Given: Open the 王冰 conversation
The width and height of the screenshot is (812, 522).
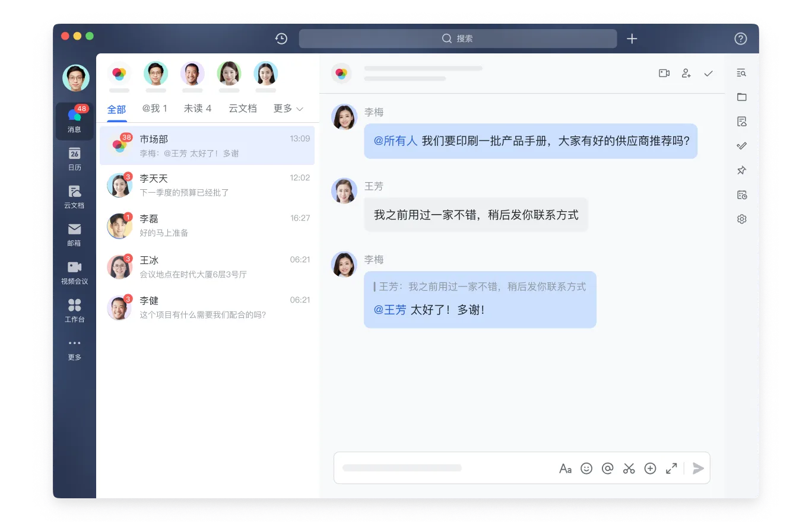Looking at the screenshot, I should coord(207,267).
